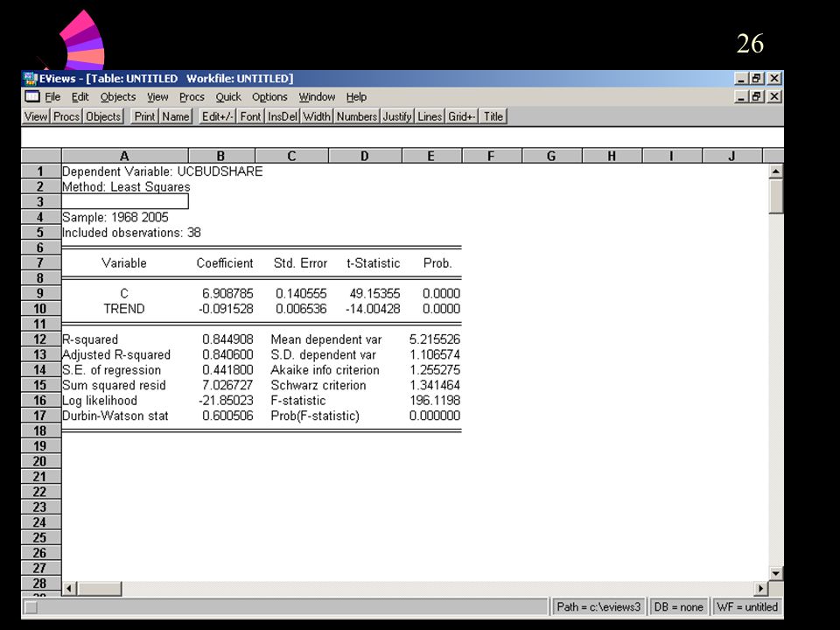The width and height of the screenshot is (840, 630).
Task: Select row 20 header
Action: (41, 461)
